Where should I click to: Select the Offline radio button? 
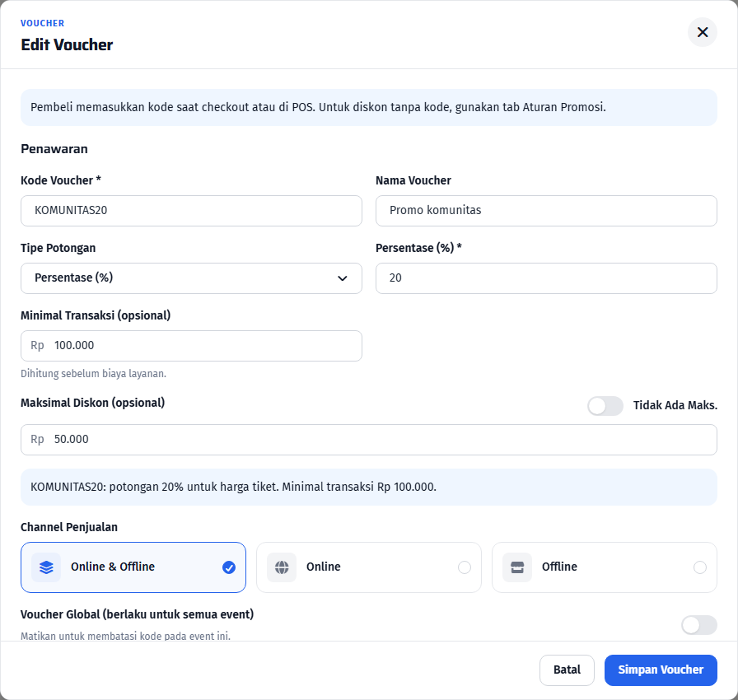(700, 567)
